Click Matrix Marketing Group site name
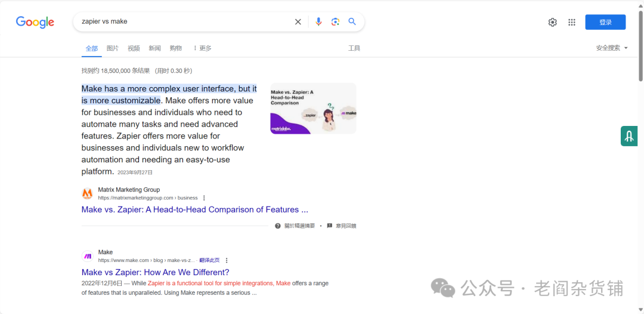The width and height of the screenshot is (644, 314). point(129,190)
